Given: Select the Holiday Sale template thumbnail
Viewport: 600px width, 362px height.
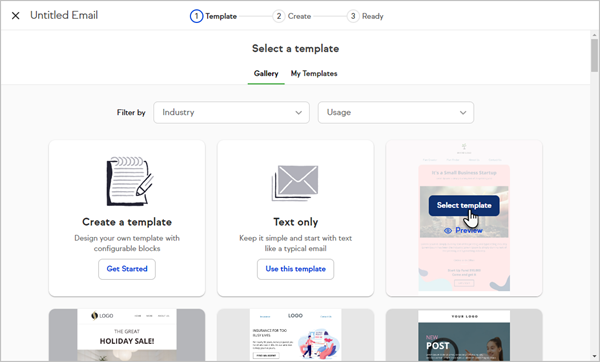Looking at the screenshot, I should tap(127, 335).
